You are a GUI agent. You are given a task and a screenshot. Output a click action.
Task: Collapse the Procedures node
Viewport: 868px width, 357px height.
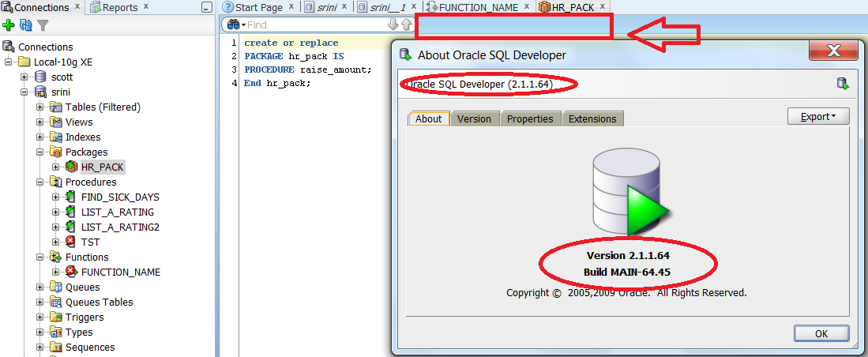pos(39,182)
